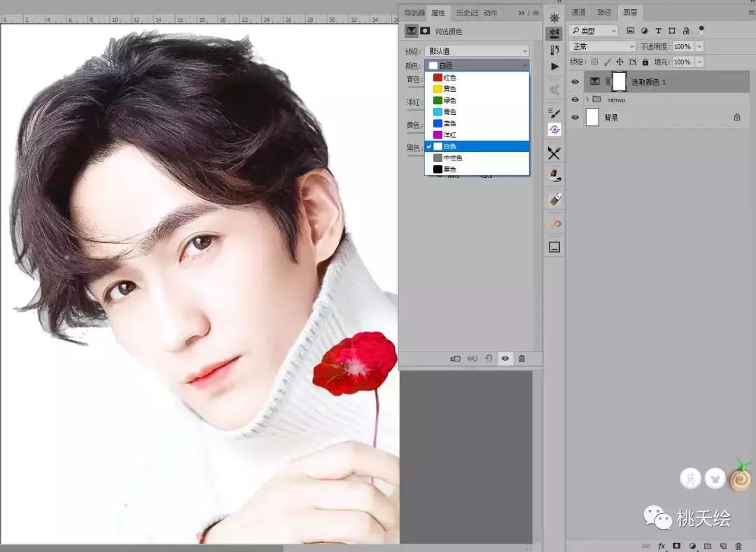Open the play/actions triangle icon in side strip

(555, 66)
